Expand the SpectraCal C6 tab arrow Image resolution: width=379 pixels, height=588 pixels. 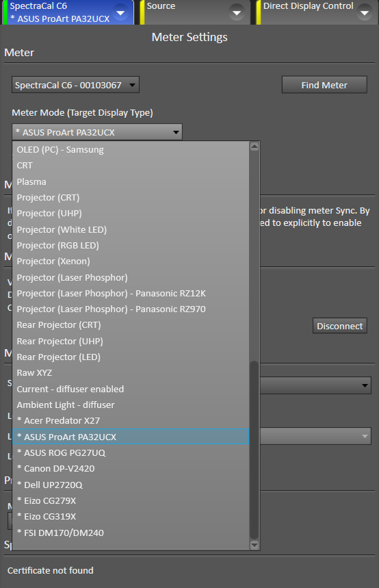[x=120, y=13]
